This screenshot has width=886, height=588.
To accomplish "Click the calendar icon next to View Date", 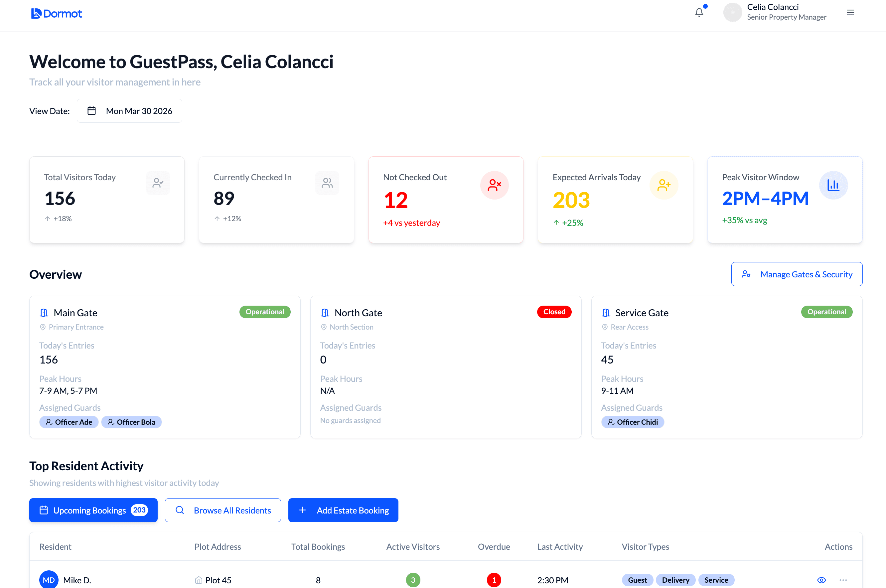I will click(x=92, y=110).
